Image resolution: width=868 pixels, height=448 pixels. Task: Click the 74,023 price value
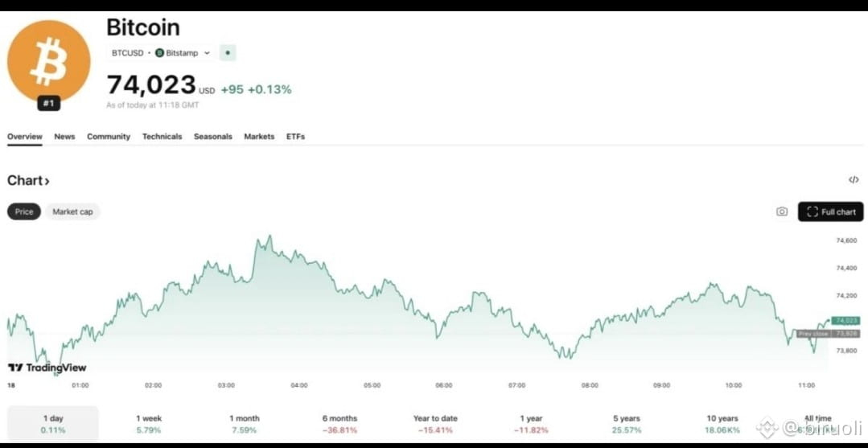pyautogui.click(x=151, y=84)
